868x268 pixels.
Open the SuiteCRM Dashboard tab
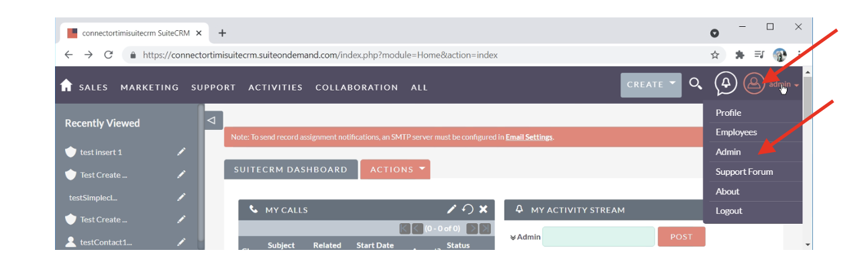[290, 170]
